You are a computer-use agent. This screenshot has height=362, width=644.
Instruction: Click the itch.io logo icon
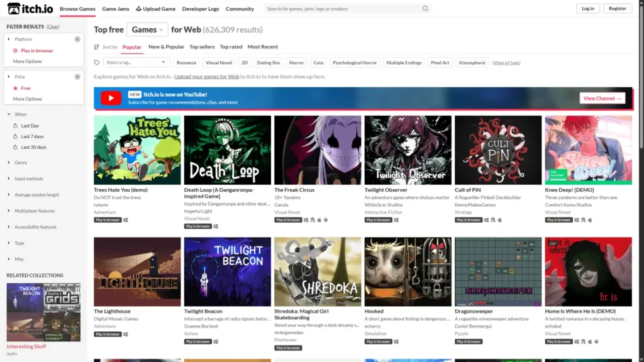click(13, 9)
